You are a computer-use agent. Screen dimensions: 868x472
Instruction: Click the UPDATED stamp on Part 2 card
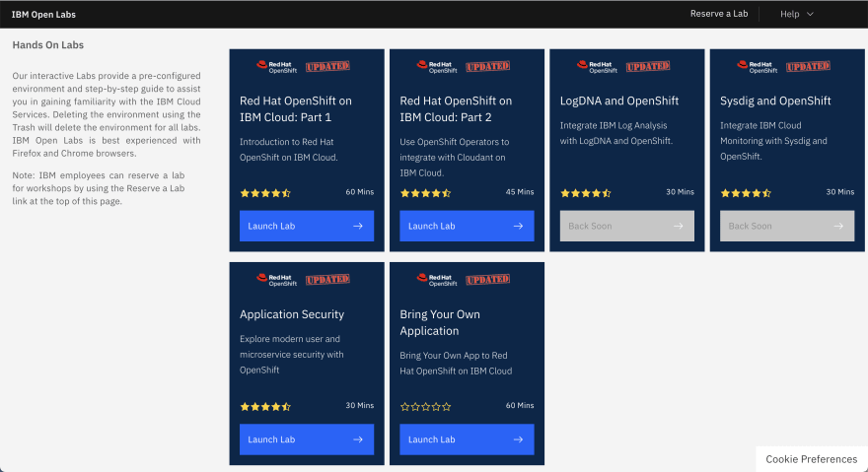487,66
